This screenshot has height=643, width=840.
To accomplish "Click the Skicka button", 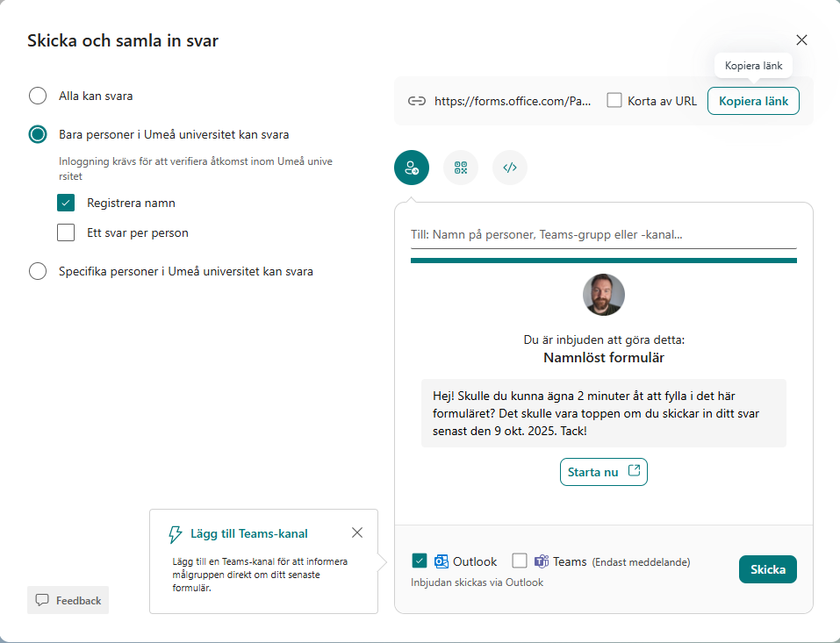I will (767, 569).
